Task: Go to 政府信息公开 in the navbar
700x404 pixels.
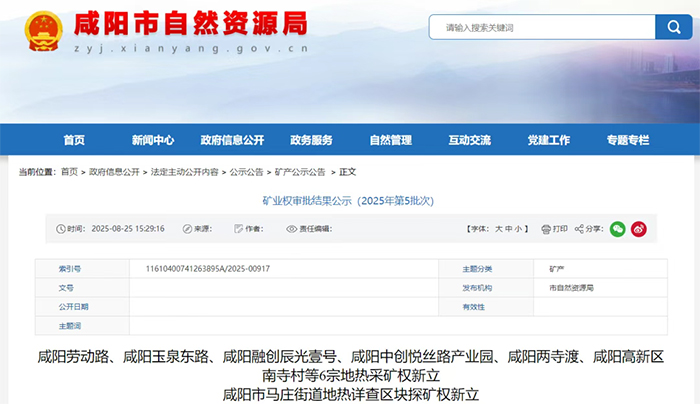Action: [x=232, y=140]
